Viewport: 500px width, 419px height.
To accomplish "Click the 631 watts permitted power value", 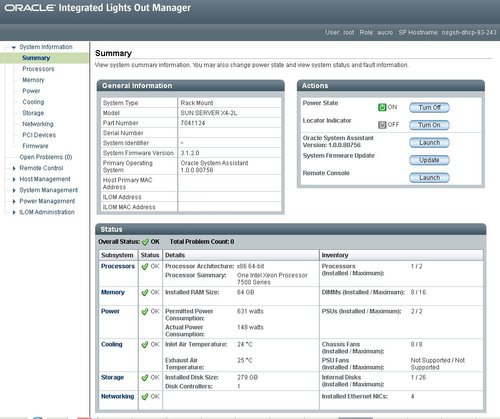I will [250, 311].
